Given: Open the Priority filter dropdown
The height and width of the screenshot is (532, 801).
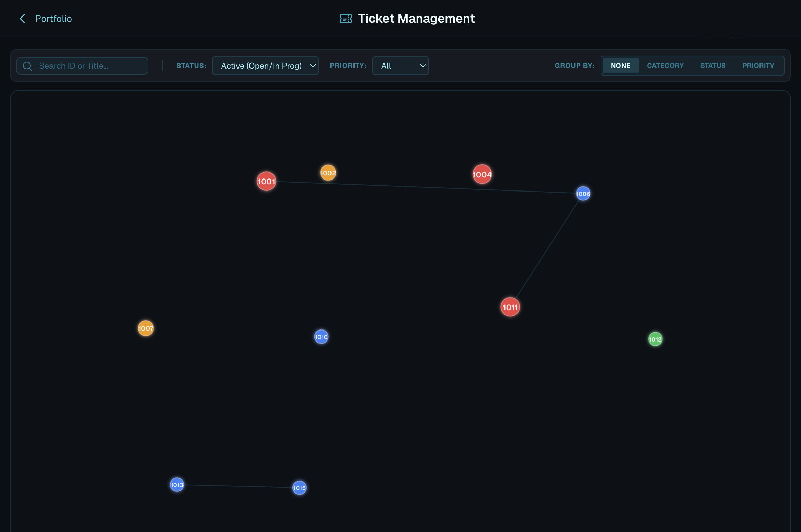Looking at the screenshot, I should 400,66.
